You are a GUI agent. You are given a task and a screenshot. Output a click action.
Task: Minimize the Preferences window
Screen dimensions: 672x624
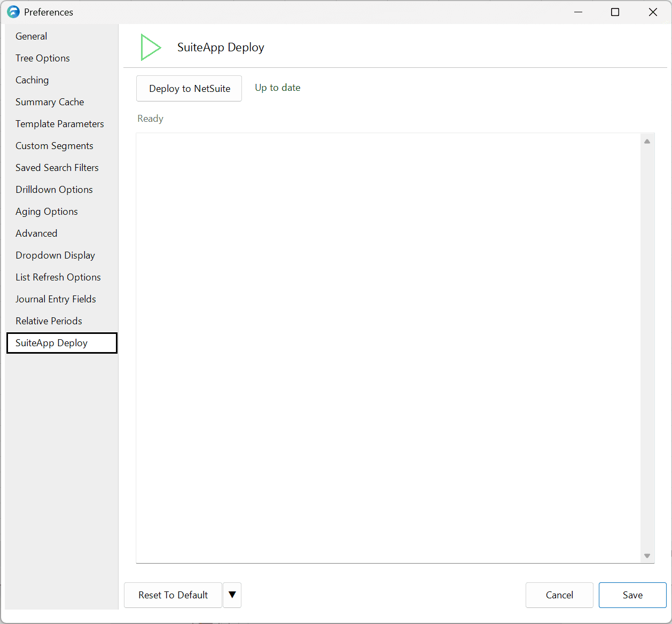pyautogui.click(x=578, y=12)
